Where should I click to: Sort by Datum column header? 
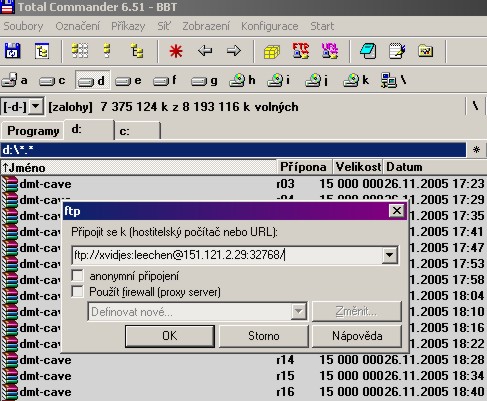pos(435,167)
